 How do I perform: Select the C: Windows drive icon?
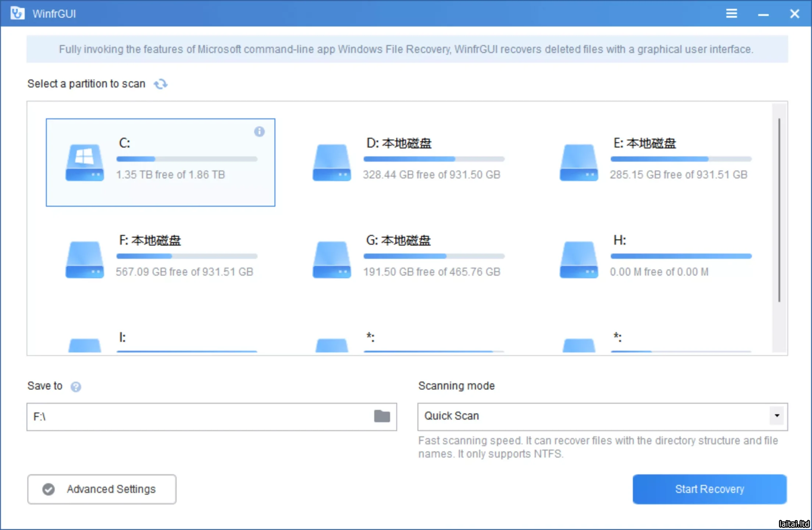(x=85, y=162)
